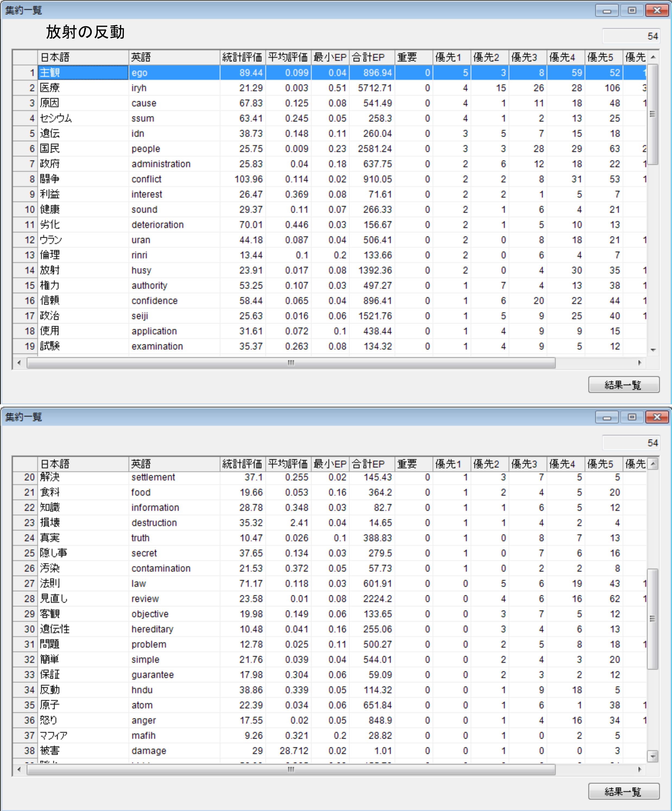Select row 8 闘争 conflict
Screen dimensions: 672x811
83,179
